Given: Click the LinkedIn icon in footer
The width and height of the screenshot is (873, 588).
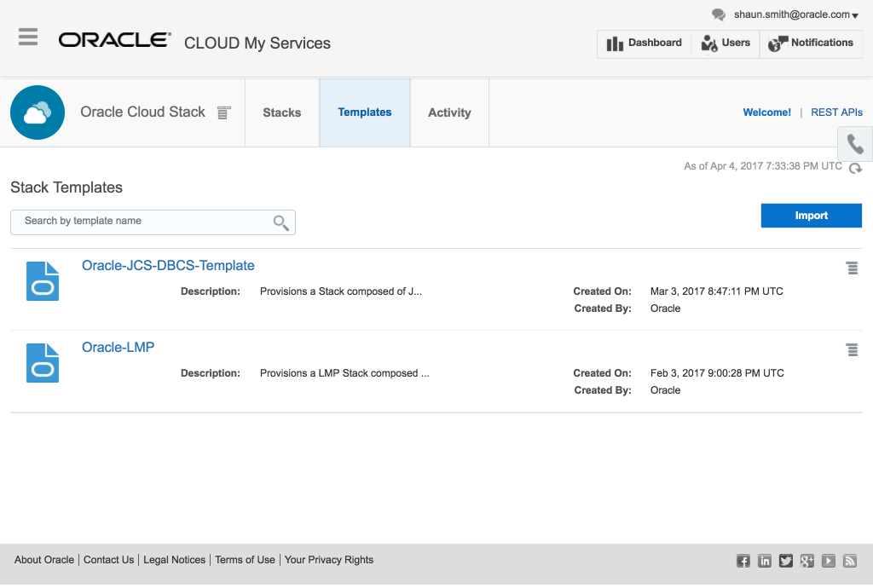Looking at the screenshot, I should point(765,561).
